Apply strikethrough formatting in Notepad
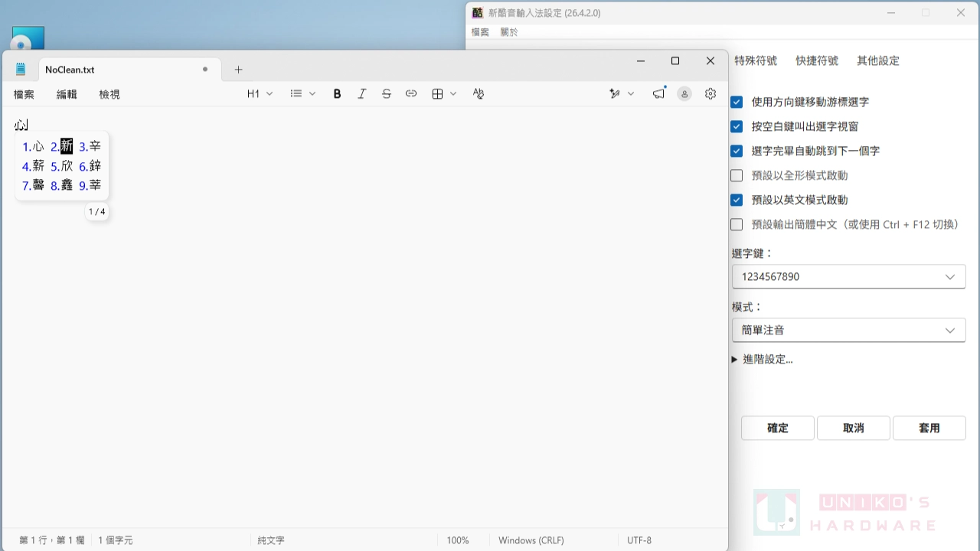980x551 pixels. [387, 93]
